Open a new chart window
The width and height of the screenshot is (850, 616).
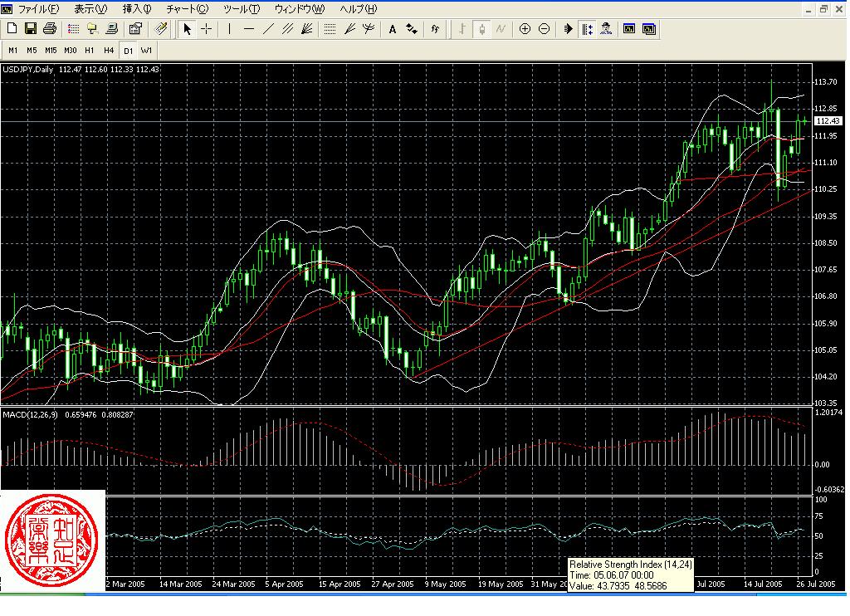[12, 29]
